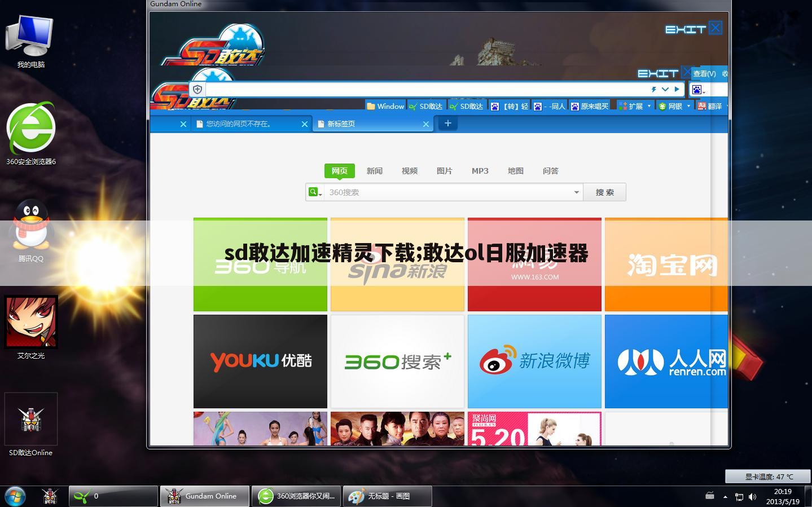Click the upper EXIT button in Gundam Online
Screen dimensions: 812x507
click(694, 28)
